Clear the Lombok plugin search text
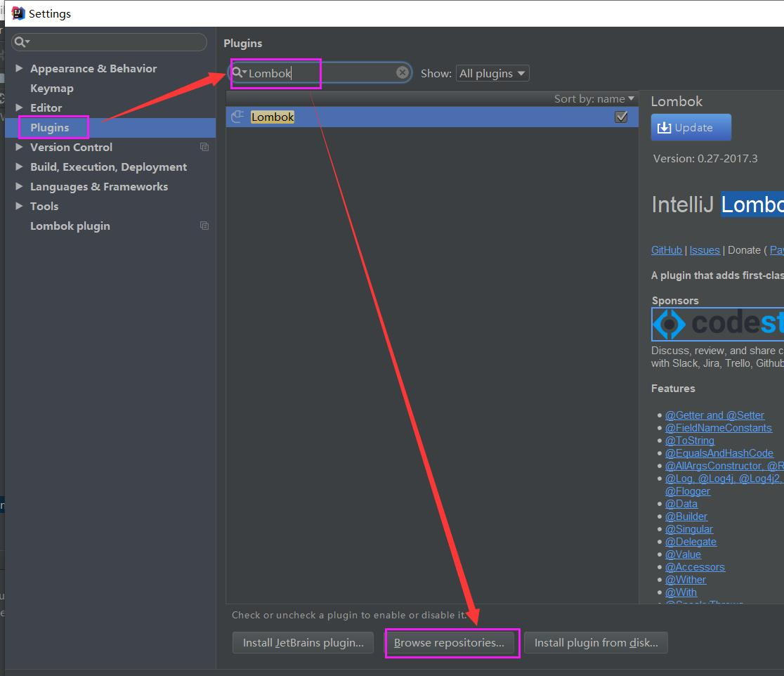This screenshot has height=676, width=784. point(402,73)
